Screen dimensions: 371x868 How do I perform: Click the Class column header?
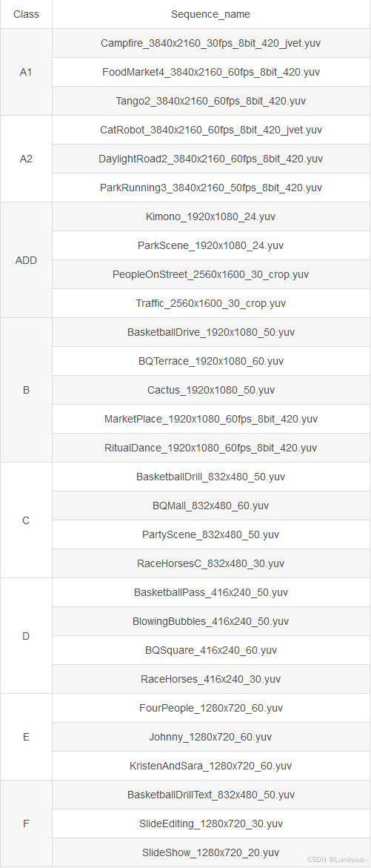(x=26, y=14)
